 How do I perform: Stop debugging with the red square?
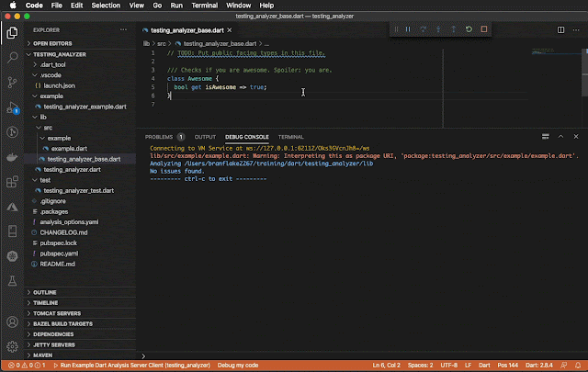point(483,29)
